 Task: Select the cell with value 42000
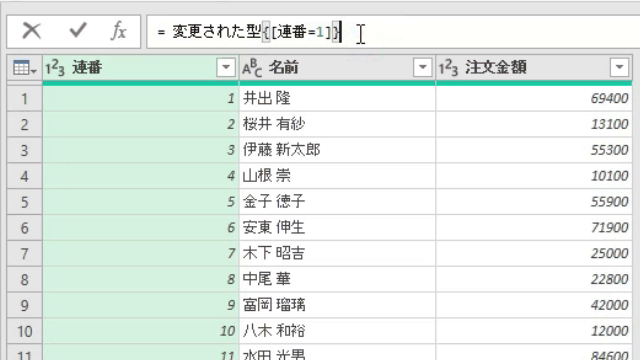click(x=534, y=305)
